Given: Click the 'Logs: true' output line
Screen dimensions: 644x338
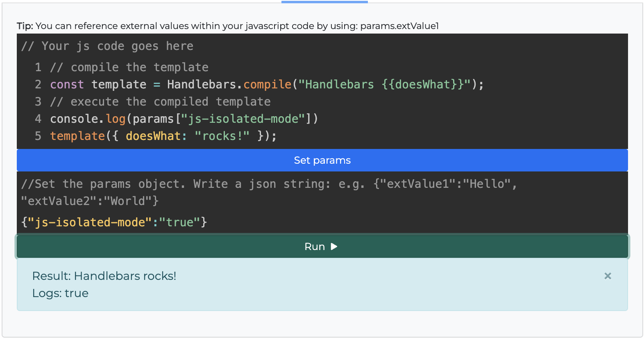Looking at the screenshot, I should click(60, 293).
